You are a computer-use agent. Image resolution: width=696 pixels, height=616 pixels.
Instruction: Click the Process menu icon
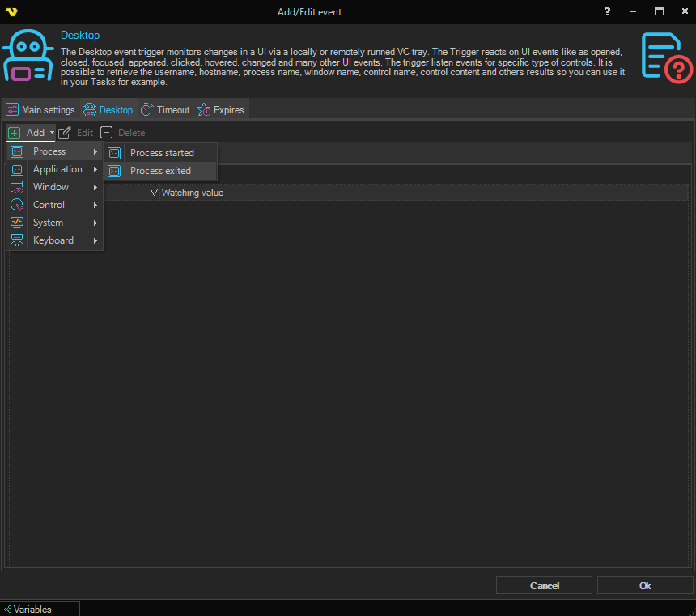click(17, 151)
